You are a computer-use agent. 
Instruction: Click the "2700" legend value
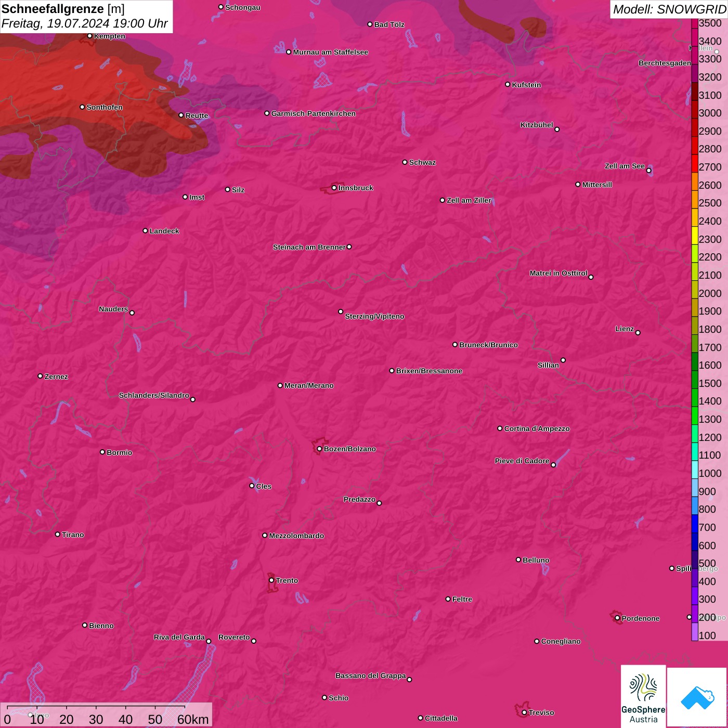click(710, 167)
